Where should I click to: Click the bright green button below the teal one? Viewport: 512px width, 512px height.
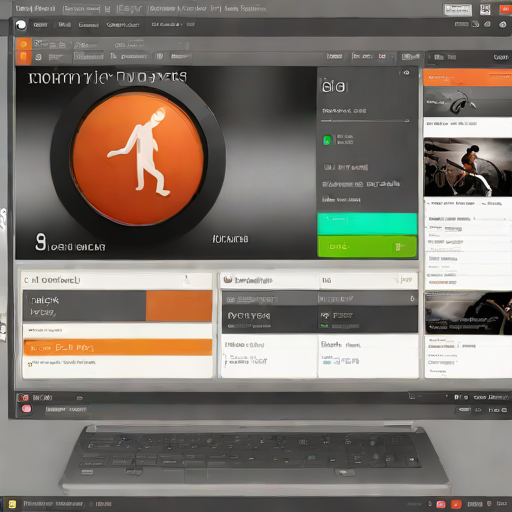point(367,247)
